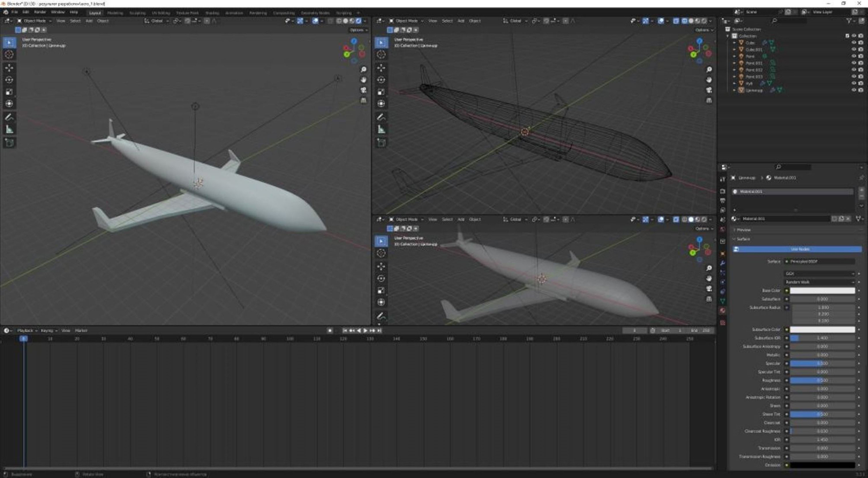Image resolution: width=868 pixels, height=478 pixels.
Task: Hide Cube.001 with its eye icon
Action: [854, 49]
